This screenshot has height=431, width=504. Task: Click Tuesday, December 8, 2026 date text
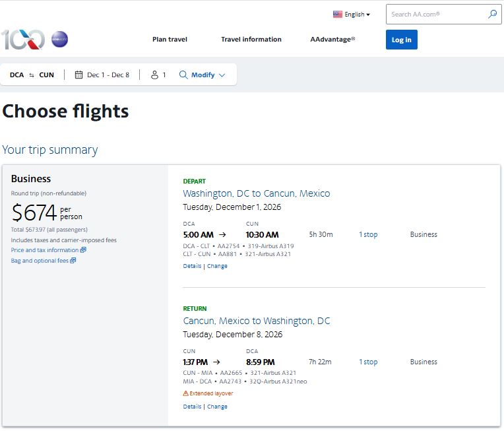click(233, 335)
